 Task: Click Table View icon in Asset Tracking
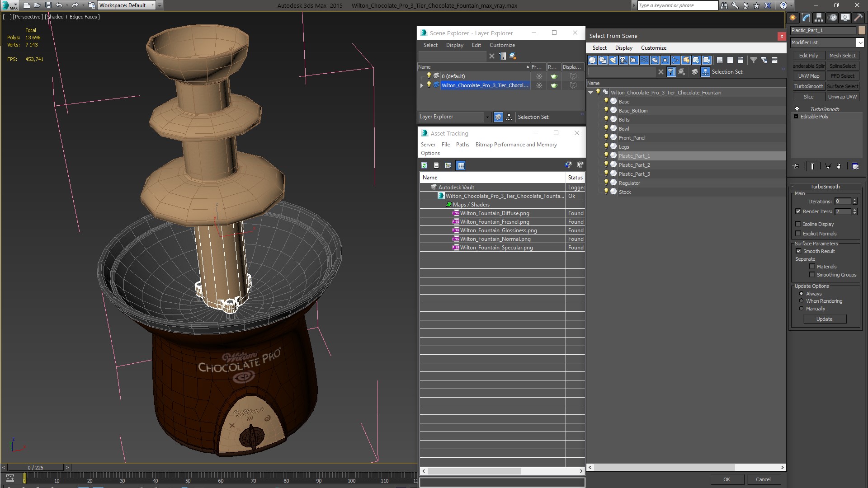(461, 165)
